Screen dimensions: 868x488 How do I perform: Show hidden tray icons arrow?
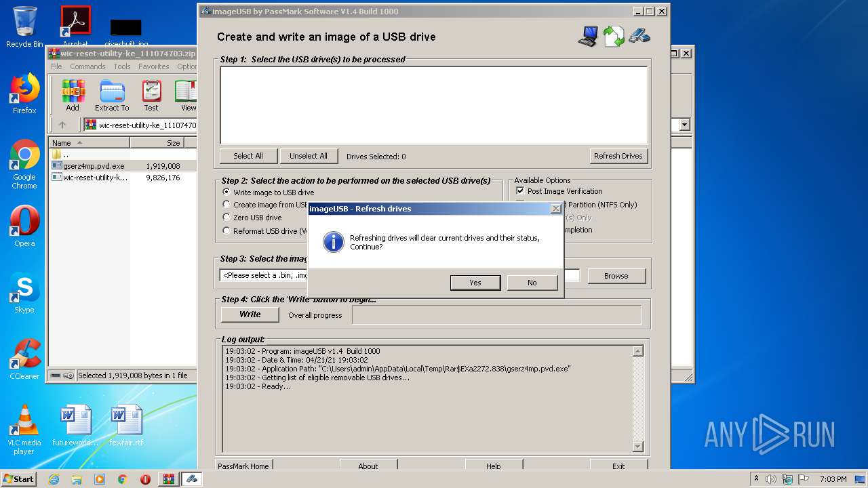pos(756,479)
